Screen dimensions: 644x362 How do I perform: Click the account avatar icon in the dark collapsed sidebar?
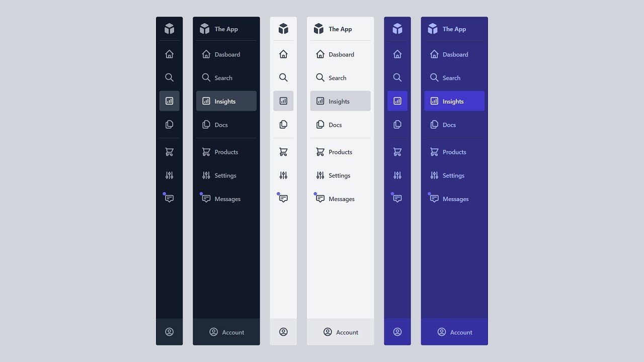click(170, 332)
